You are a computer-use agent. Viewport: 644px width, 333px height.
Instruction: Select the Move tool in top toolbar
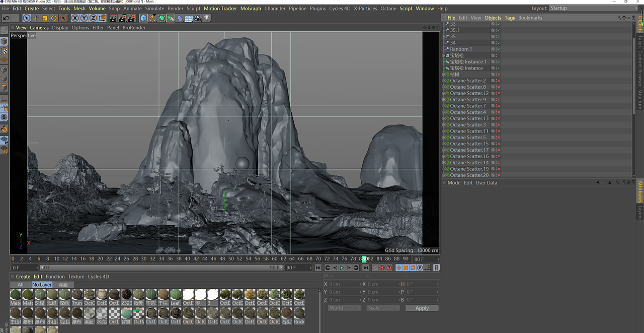click(36, 18)
